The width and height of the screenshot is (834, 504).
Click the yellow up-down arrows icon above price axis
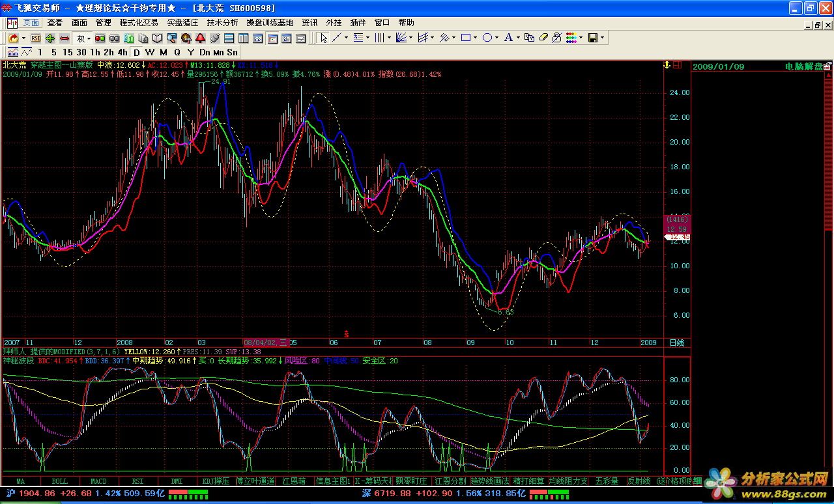[667, 65]
